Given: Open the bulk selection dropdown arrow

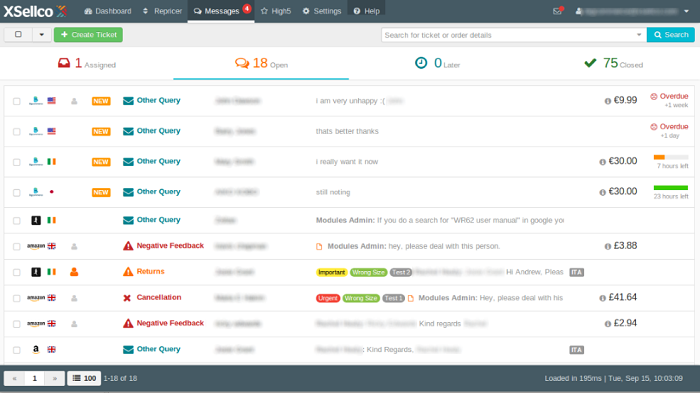Looking at the screenshot, I should (42, 34).
